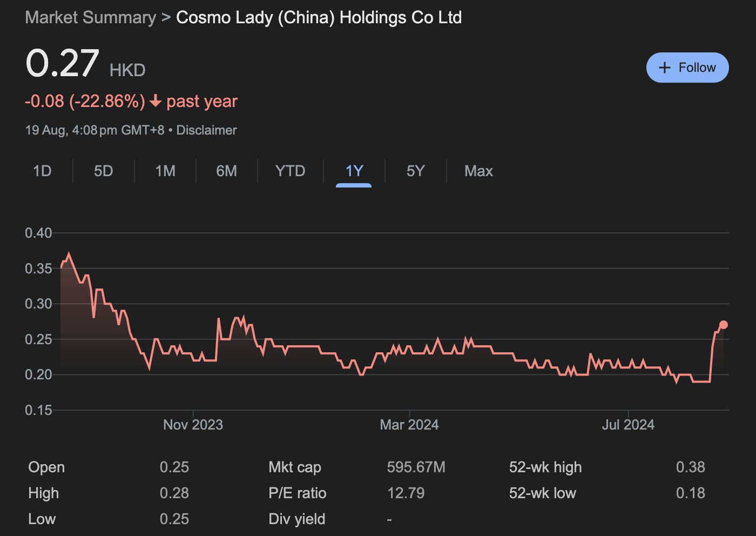Open the Disclaimer link
Viewport: 756px width, 536px height.
(x=206, y=130)
